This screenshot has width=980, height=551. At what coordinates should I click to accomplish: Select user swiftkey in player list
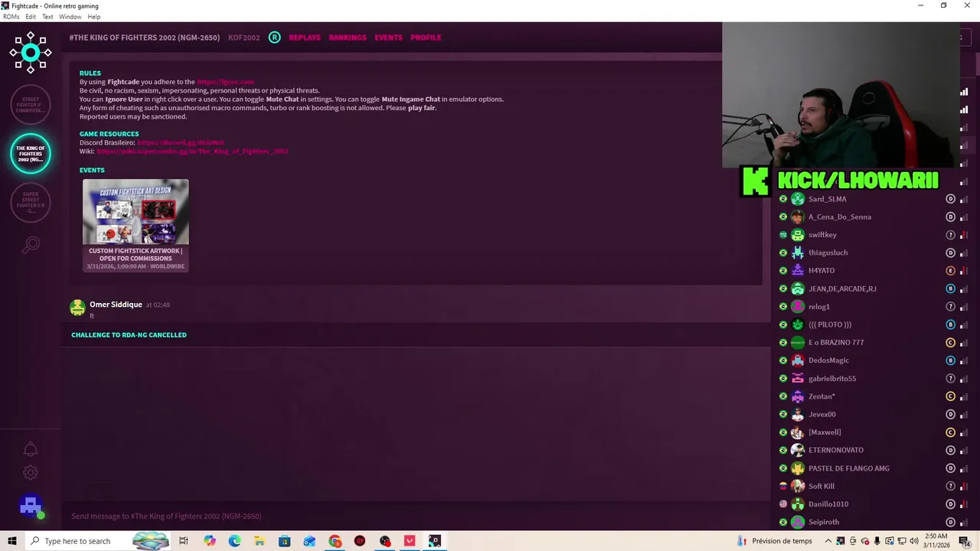point(822,235)
